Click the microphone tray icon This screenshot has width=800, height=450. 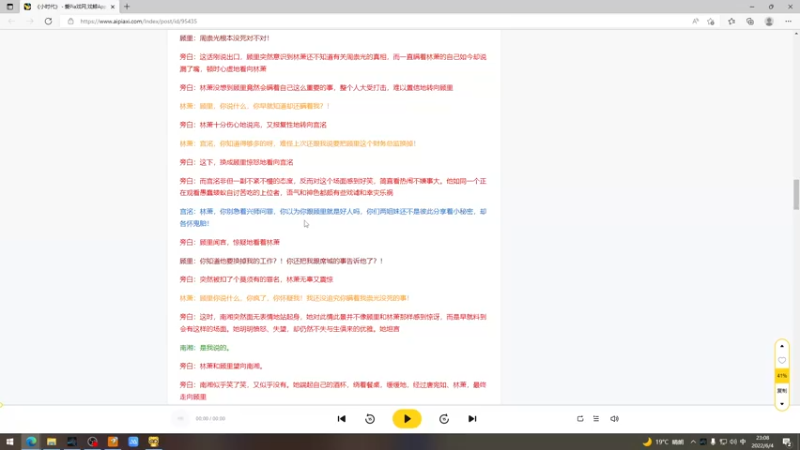tap(713, 442)
